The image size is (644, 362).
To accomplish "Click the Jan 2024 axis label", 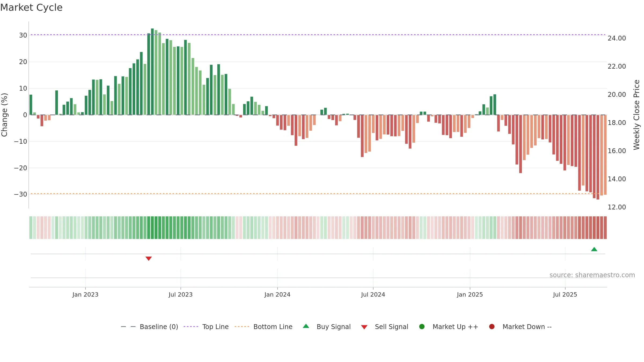I will (277, 294).
